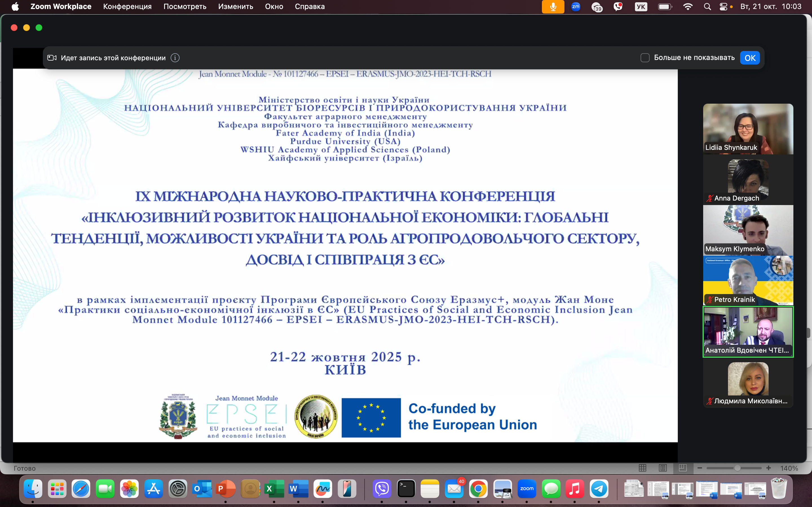
Task: Check 'Больше не показывать' checkbox
Action: pos(645,58)
